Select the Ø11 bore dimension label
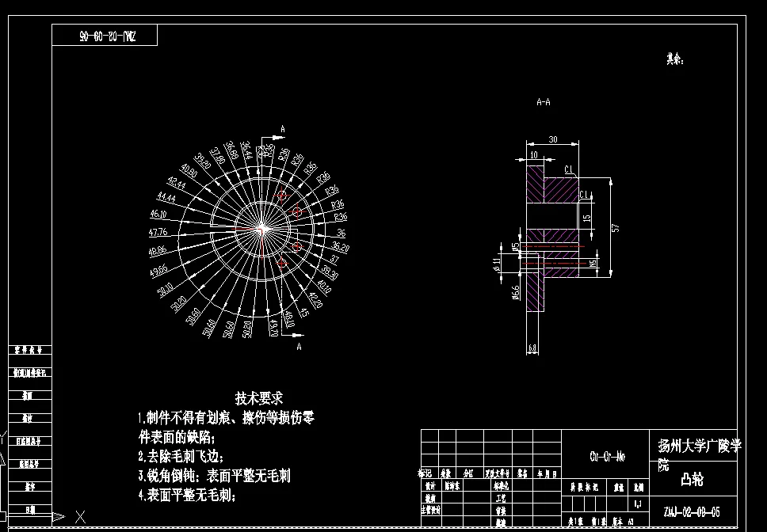767x532 pixels. pyautogui.click(x=497, y=264)
